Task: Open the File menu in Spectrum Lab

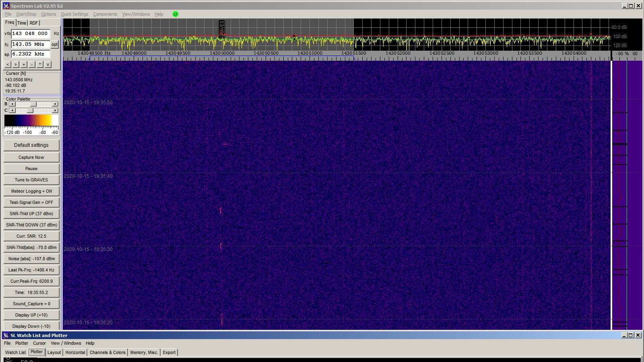Action: [8, 14]
